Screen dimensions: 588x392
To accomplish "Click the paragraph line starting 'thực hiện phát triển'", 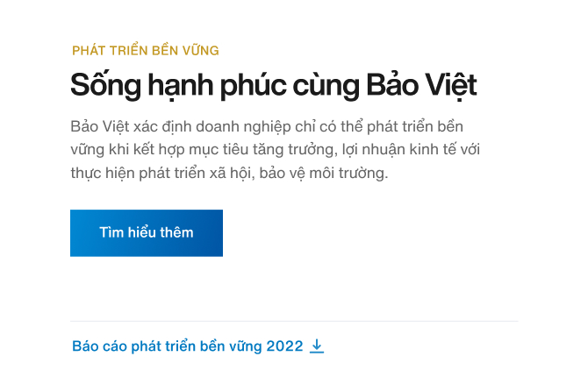I will click(228, 173).
